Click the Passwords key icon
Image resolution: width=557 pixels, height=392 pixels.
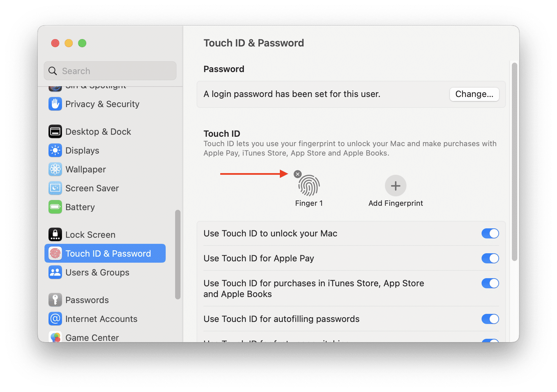55,300
